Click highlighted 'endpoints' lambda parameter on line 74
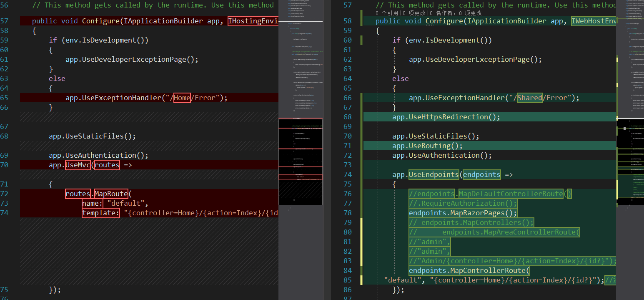This screenshot has height=300, width=644. pyautogui.click(x=482, y=174)
